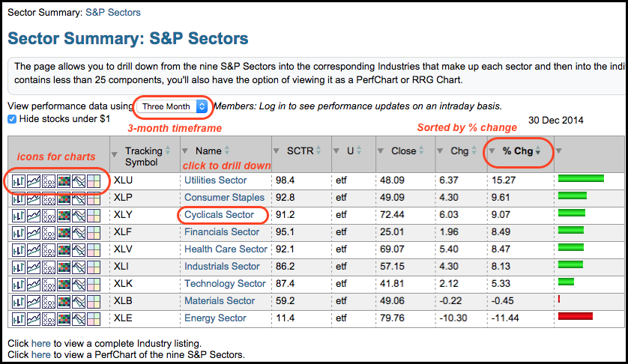Open the SharpChart bar icon for XLU
This screenshot has height=364, width=628.
pyautogui.click(x=19, y=181)
